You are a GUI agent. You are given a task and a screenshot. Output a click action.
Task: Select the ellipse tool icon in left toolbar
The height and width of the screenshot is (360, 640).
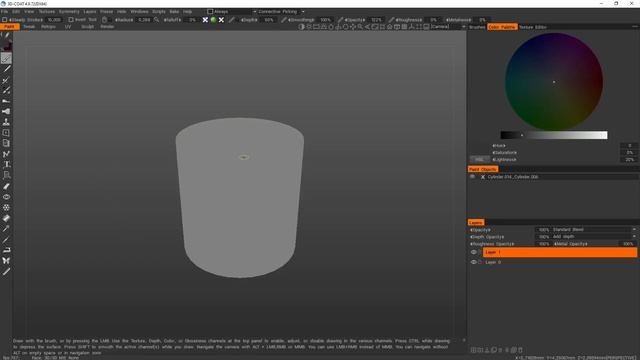point(6,197)
